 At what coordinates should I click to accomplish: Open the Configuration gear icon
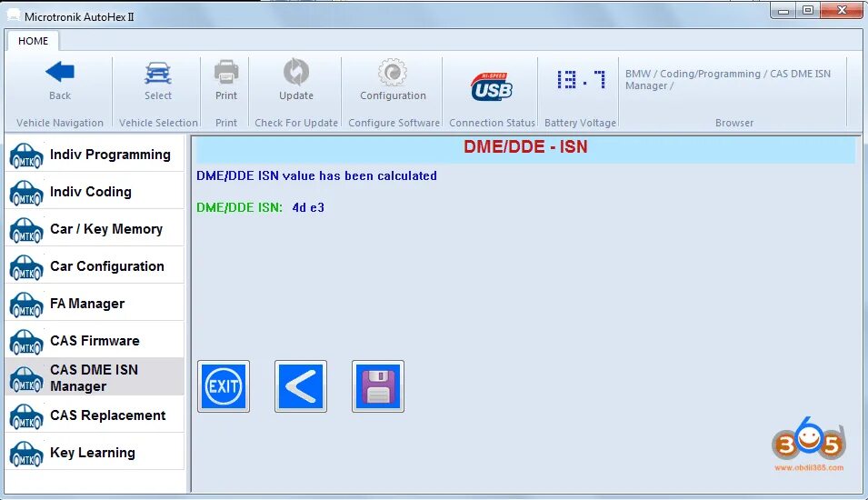(x=393, y=72)
